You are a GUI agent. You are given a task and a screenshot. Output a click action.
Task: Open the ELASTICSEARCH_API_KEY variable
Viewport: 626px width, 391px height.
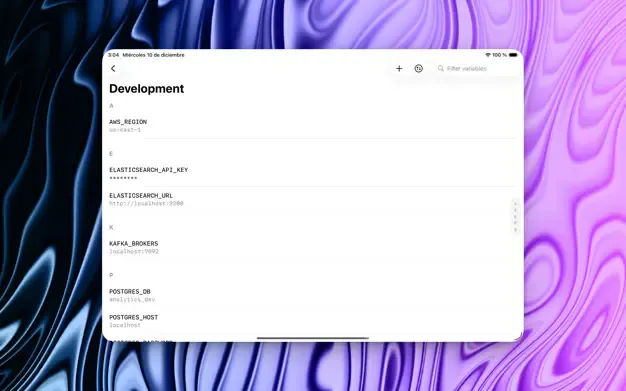[x=313, y=174]
